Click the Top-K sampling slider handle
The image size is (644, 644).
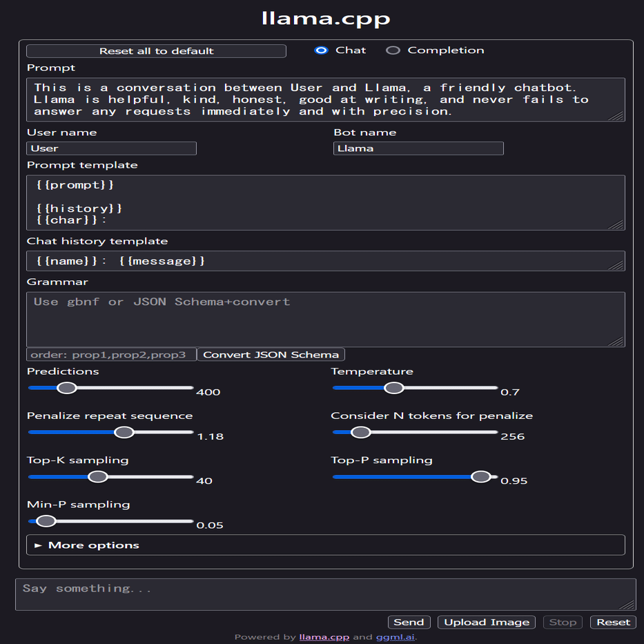[98, 476]
